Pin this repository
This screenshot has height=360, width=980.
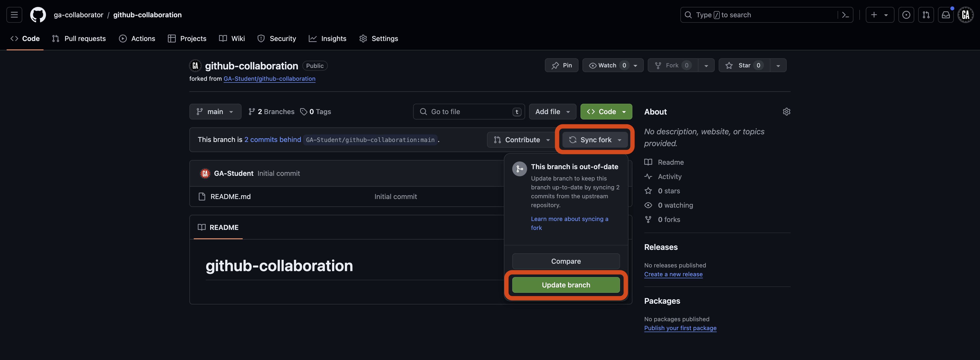point(561,65)
